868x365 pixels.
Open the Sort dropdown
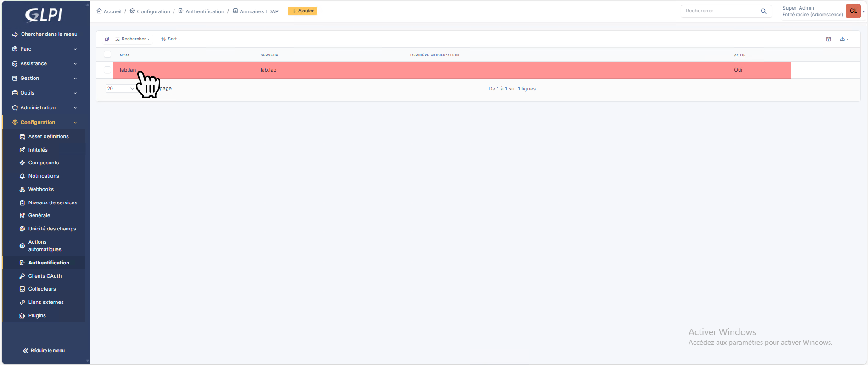click(171, 39)
